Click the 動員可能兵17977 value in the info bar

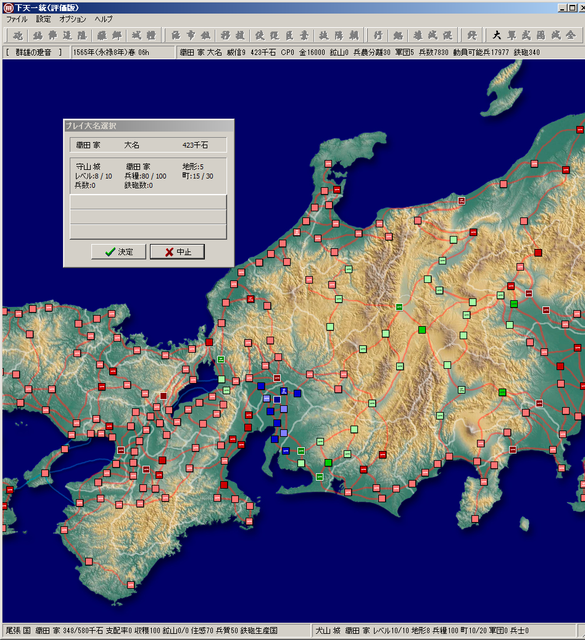(481, 52)
